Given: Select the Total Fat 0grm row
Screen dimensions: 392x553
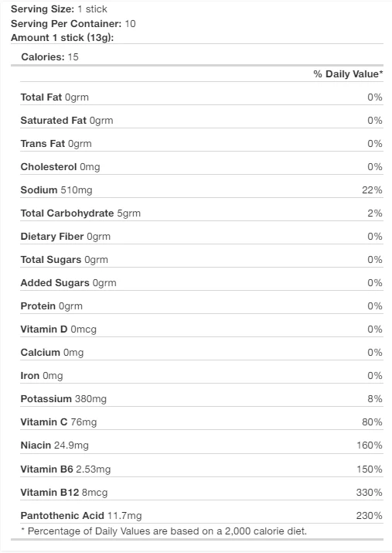Looking at the screenshot, I should [202, 97].
